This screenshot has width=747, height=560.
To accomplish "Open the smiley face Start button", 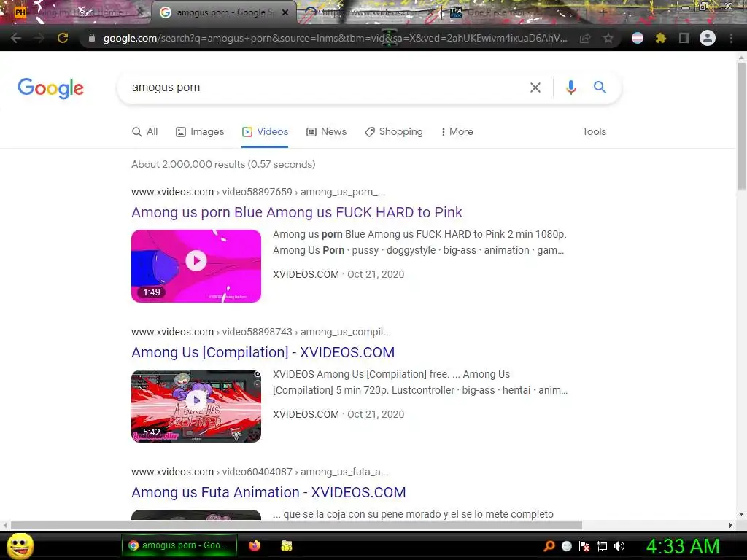I will 20,545.
